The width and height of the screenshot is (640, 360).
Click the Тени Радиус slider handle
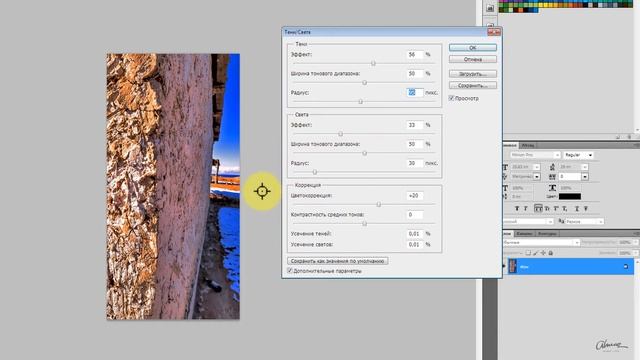pyautogui.click(x=360, y=101)
